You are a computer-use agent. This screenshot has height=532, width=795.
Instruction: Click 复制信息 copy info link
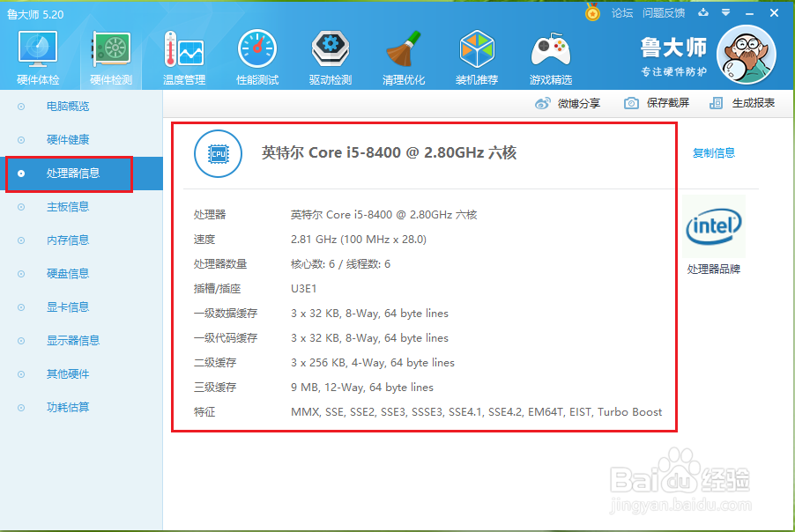[x=714, y=153]
